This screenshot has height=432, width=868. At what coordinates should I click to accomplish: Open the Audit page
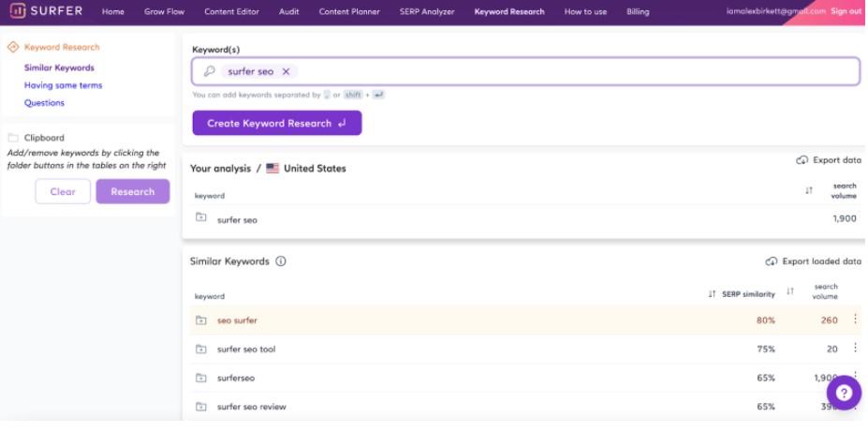[289, 11]
